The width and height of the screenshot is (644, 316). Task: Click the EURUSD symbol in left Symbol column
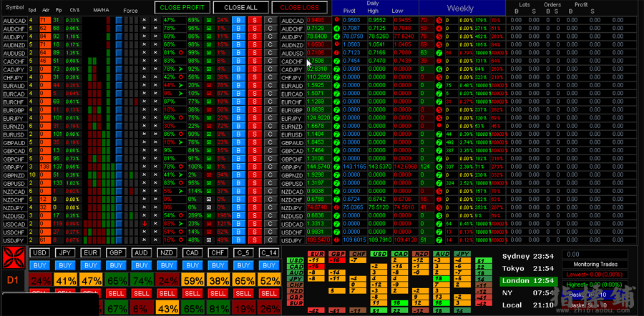pyautogui.click(x=15, y=134)
